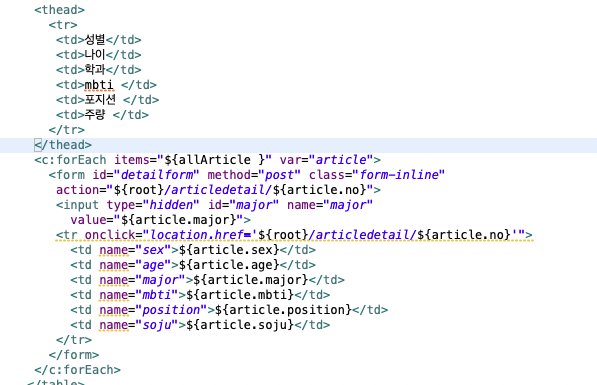597x385 pixels.
Task: Click the input type value hidden
Action: pos(171,205)
